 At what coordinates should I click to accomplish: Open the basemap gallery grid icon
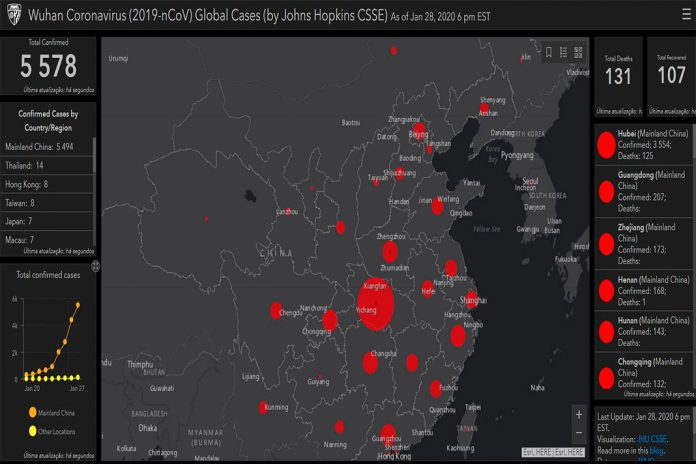click(x=578, y=52)
